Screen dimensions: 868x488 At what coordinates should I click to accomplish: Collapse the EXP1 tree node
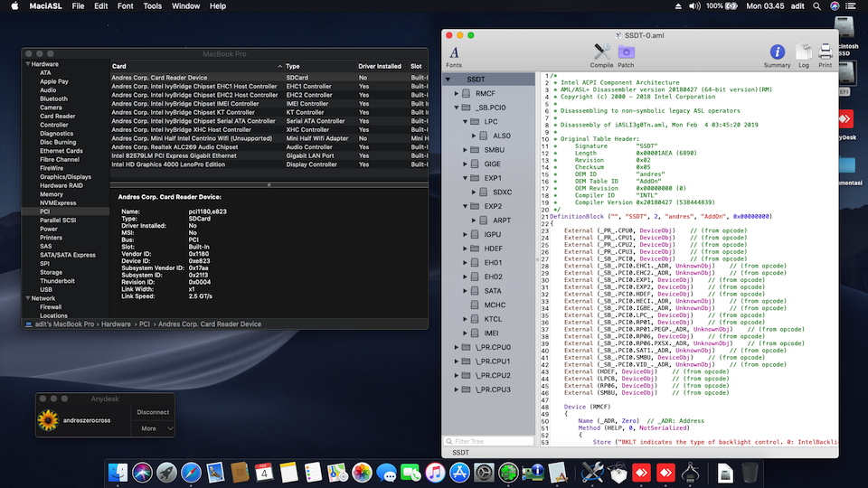466,178
